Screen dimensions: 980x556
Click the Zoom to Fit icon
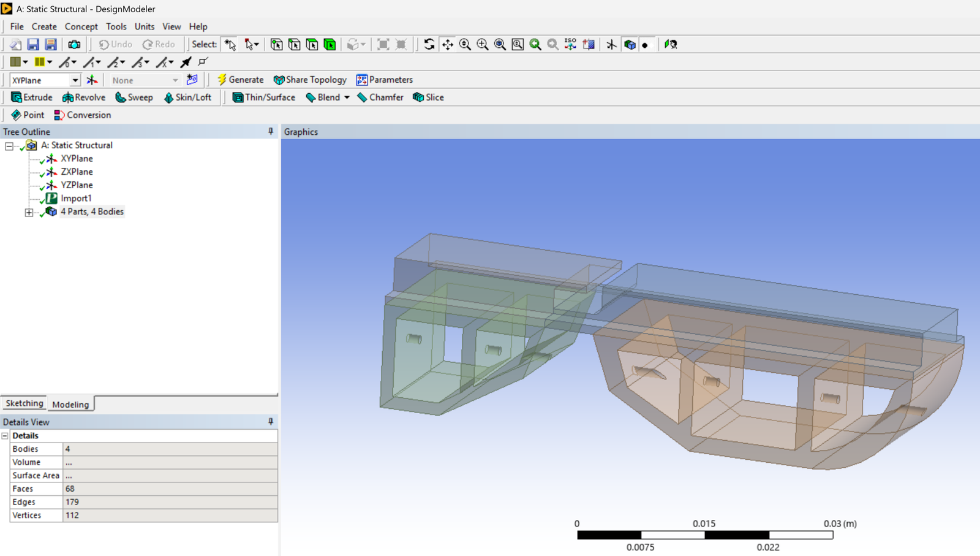click(500, 44)
